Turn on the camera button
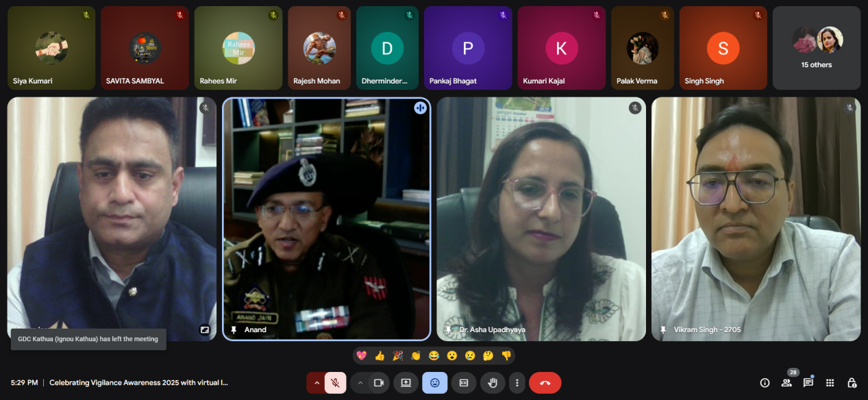The width and height of the screenshot is (868, 400). [x=378, y=383]
